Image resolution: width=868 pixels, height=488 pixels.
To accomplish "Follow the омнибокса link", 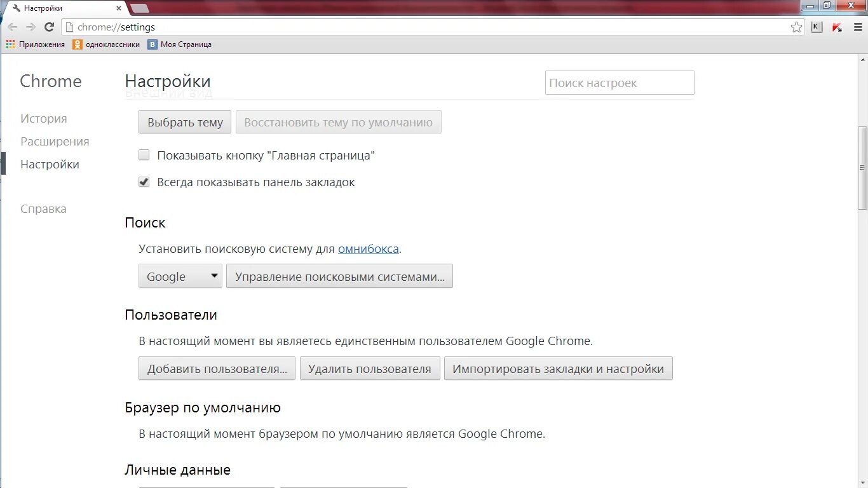I will coord(369,249).
